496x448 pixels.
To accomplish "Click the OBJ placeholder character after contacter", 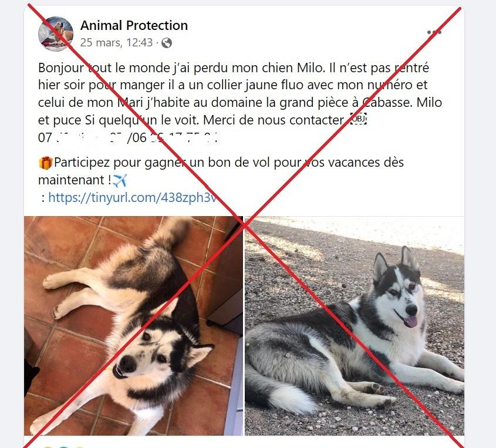I will pyautogui.click(x=359, y=119).
